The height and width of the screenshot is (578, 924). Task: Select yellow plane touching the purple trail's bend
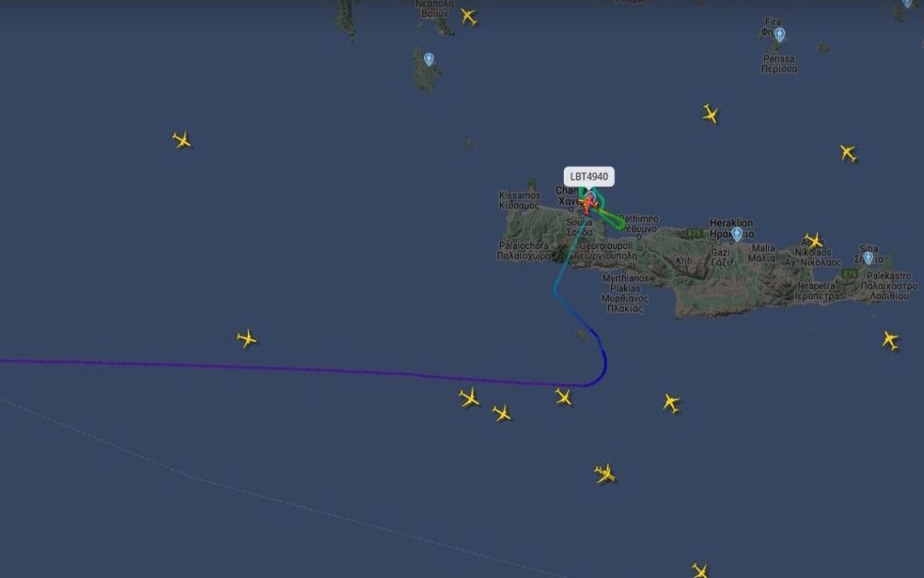coord(563,397)
